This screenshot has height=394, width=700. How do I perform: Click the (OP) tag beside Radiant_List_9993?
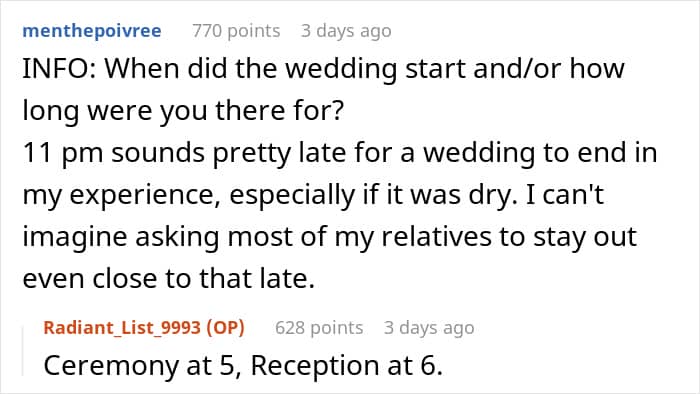coord(225,328)
